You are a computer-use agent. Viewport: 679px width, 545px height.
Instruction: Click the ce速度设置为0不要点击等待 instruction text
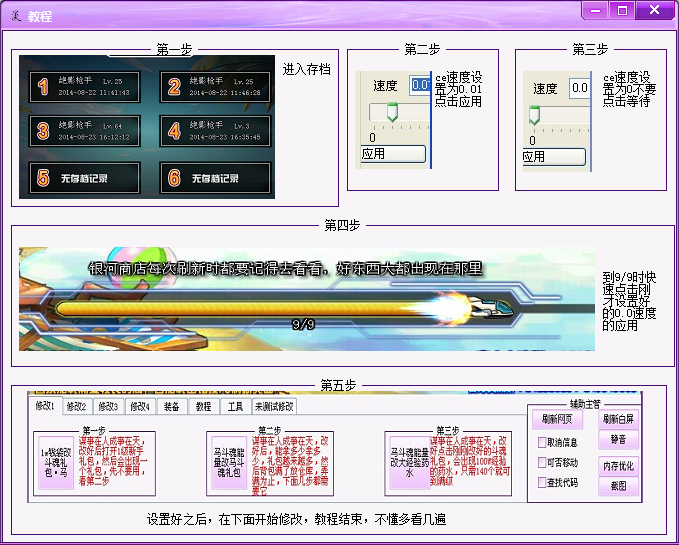coord(629,89)
